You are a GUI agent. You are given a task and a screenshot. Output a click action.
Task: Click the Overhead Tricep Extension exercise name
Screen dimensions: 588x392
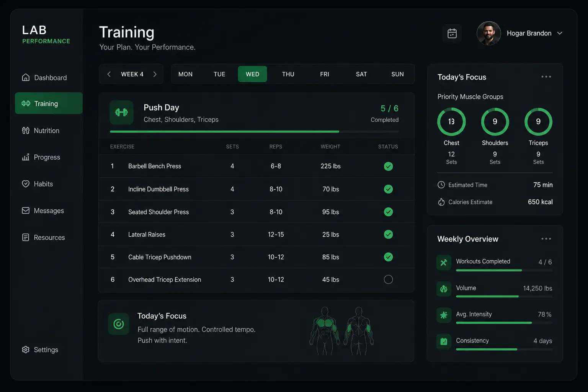(165, 279)
